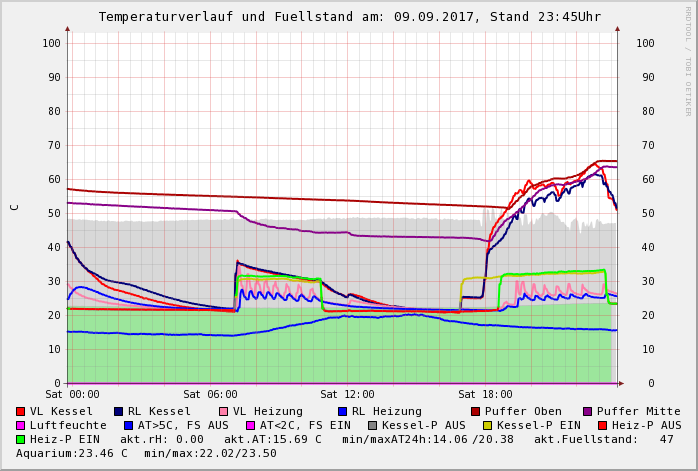This screenshot has width=698, height=471.
Task: Select the pink VL Heizung legend swatch
Action: (x=223, y=411)
